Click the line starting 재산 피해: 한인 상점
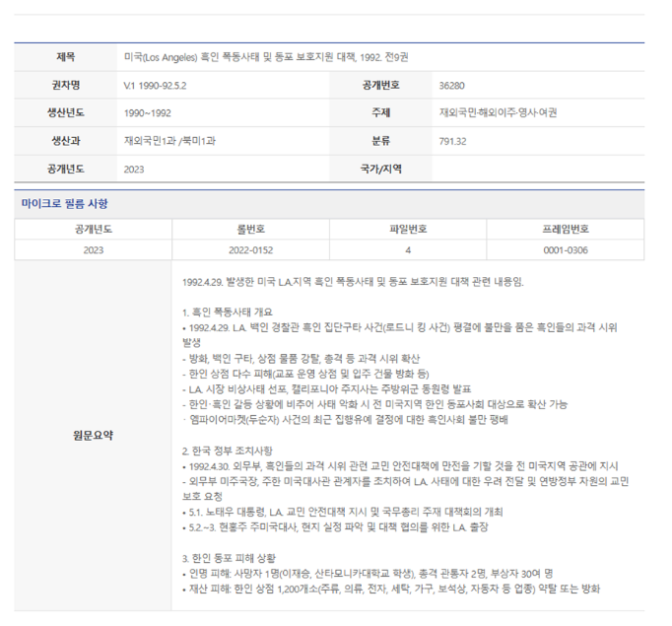This screenshot has height=626, width=672. [391, 589]
